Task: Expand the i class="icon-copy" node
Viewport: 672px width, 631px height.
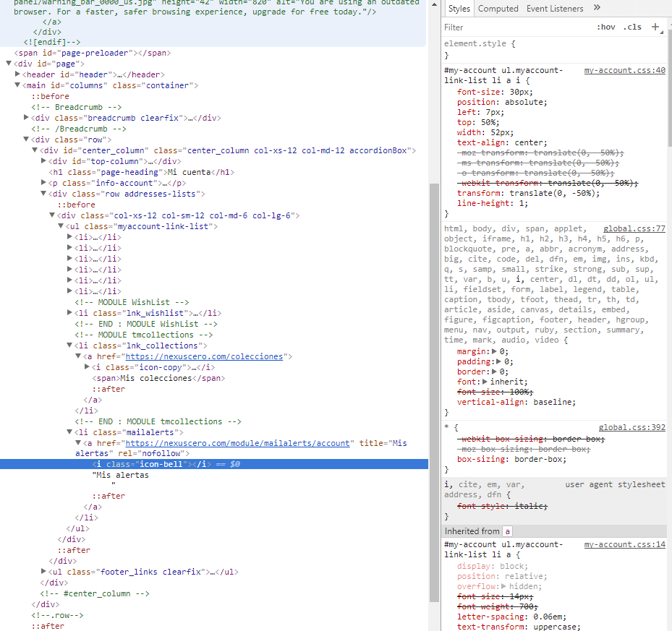Action: (87, 366)
